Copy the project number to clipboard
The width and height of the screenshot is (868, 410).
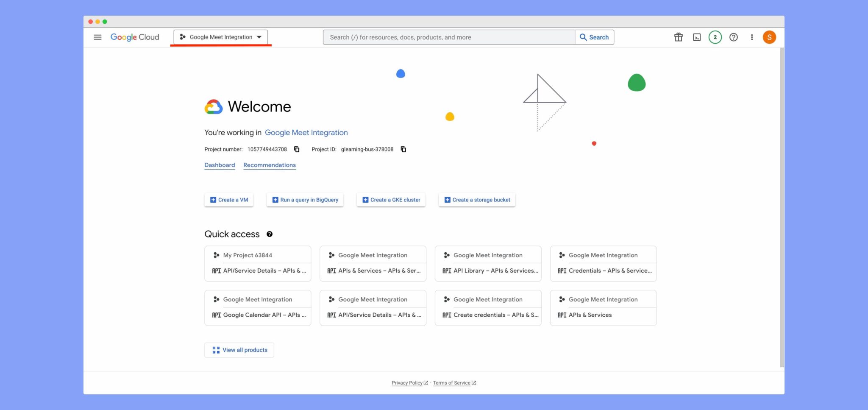[x=297, y=149]
